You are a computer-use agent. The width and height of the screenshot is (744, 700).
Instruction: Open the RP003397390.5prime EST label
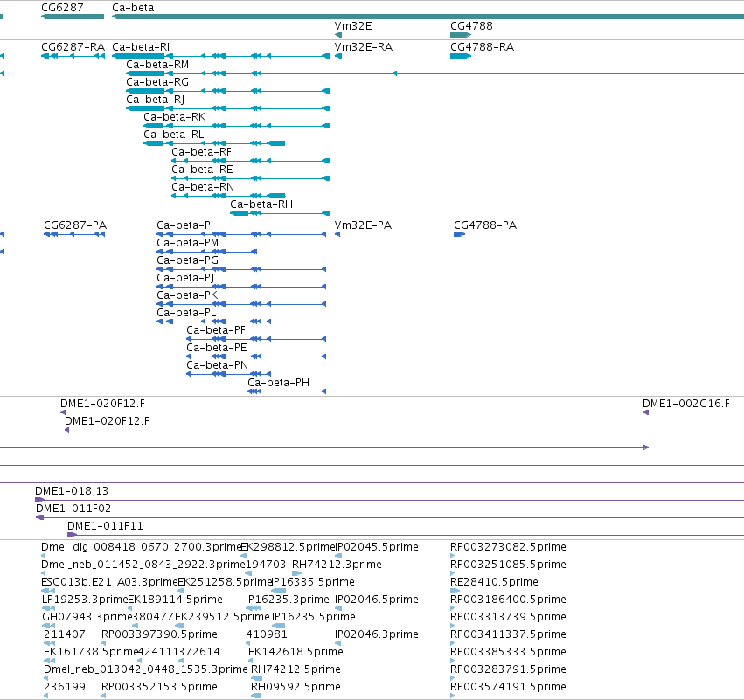tap(159, 634)
